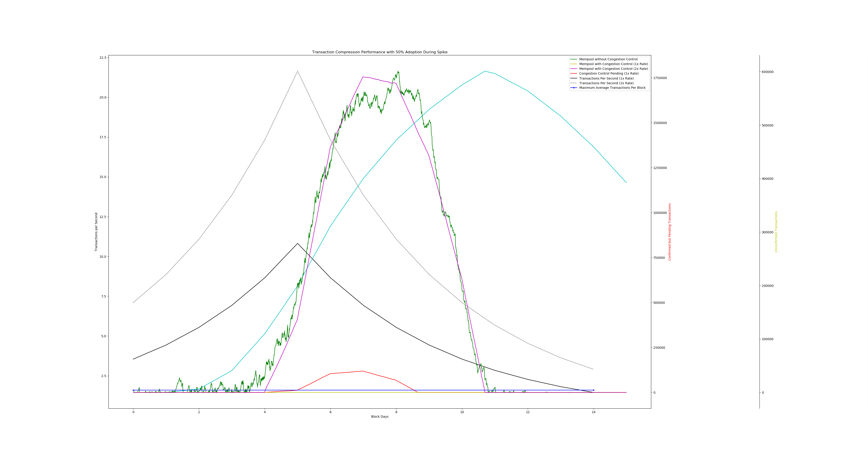Click dotted line sample in legend
Image resolution: width=868 pixels, height=459 pixels.
click(x=573, y=83)
